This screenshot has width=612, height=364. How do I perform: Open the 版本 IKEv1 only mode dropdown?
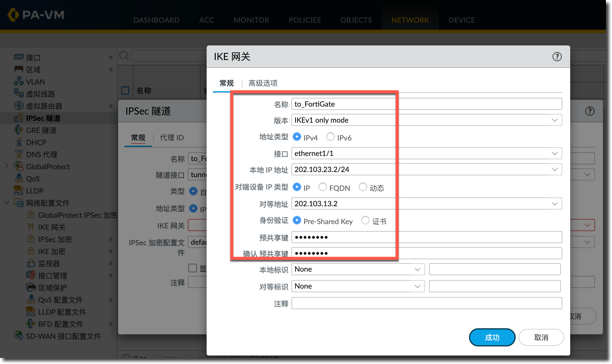[x=554, y=120]
